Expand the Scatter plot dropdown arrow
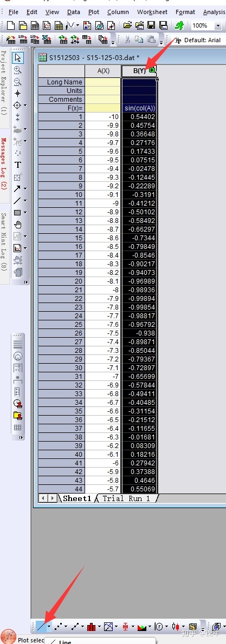 pos(66,627)
